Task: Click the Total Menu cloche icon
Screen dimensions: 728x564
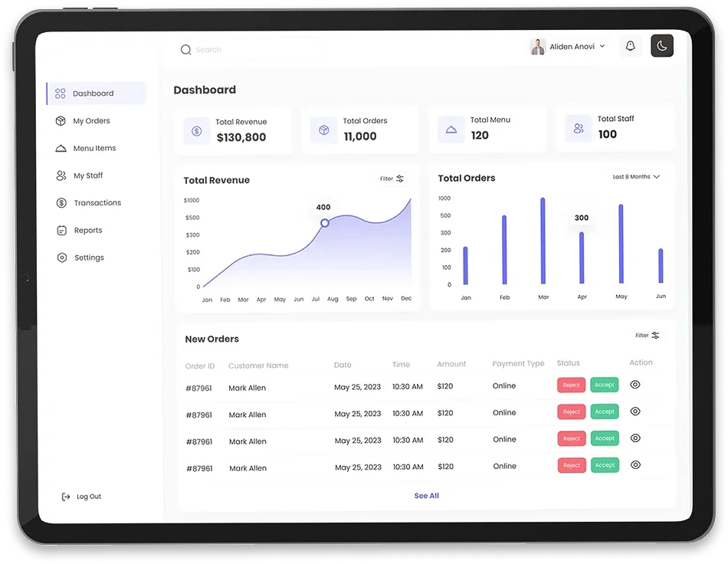Action: (451, 130)
